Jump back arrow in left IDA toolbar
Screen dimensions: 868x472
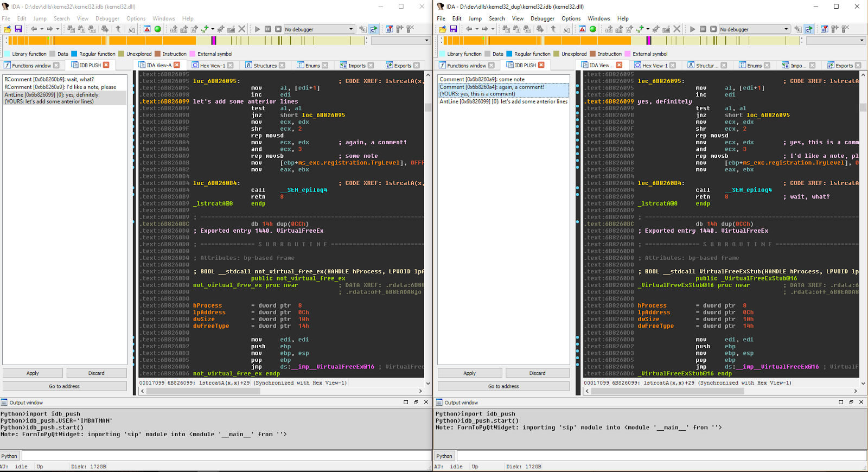click(34, 29)
